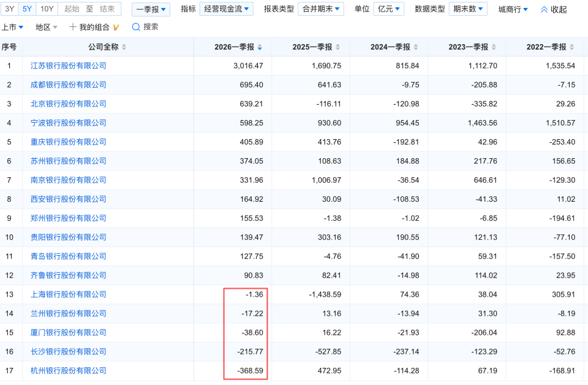Open the 亿元 unit dropdown

[389, 9]
